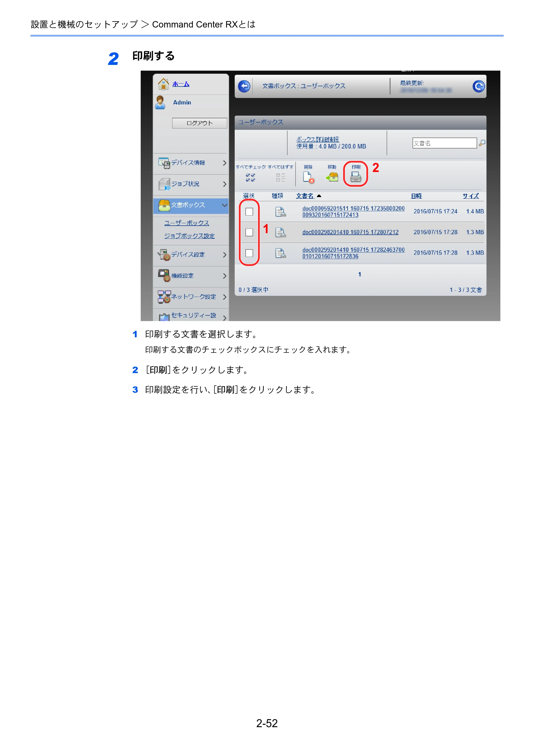This screenshot has height=756, width=534.
Task: Expand デバイス設定 with its chevron
Action: click(x=225, y=255)
